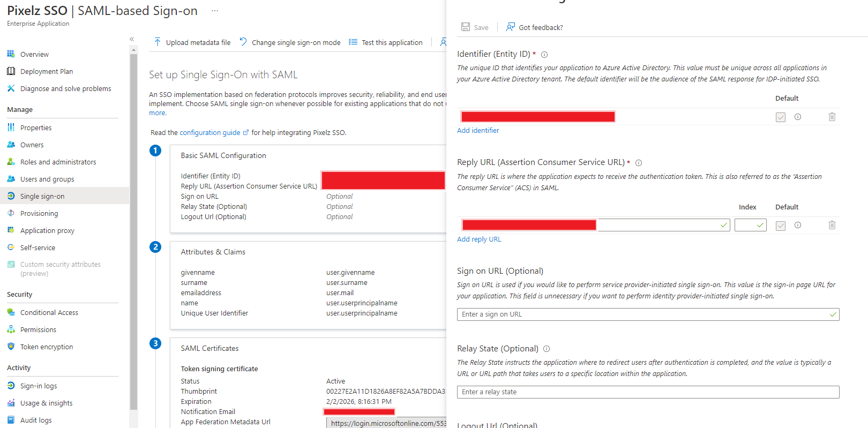Click Change single sign-on mode

pos(290,42)
